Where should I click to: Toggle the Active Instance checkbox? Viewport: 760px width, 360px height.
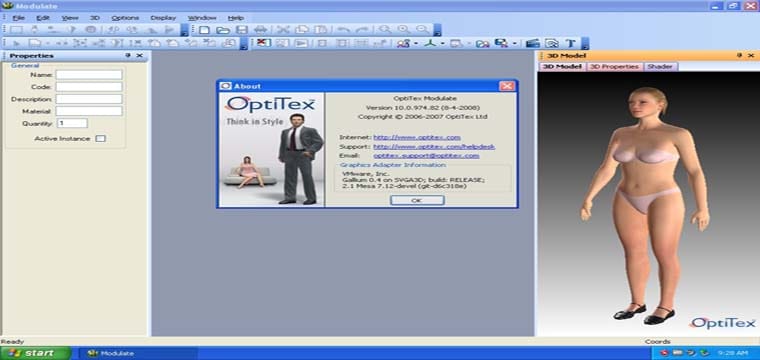(100, 139)
